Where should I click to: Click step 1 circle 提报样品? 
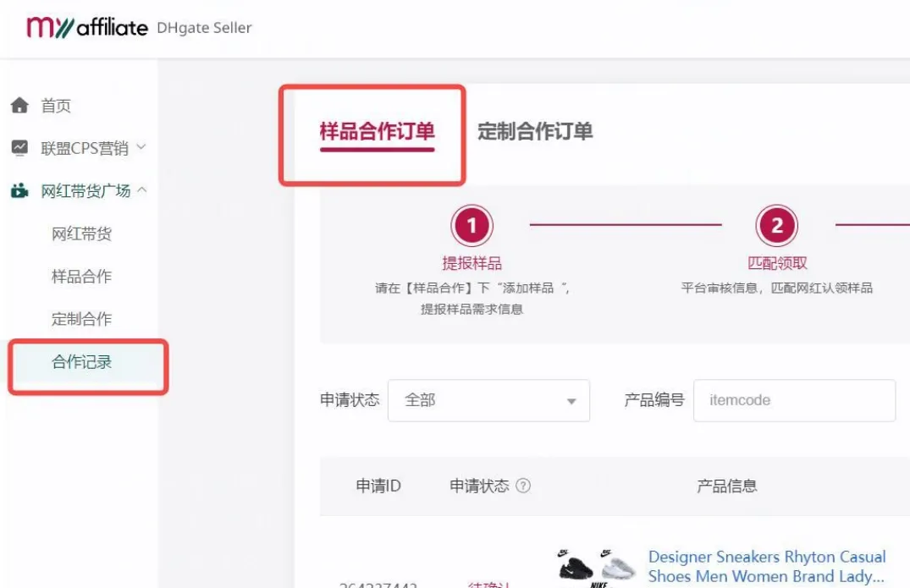(472, 225)
